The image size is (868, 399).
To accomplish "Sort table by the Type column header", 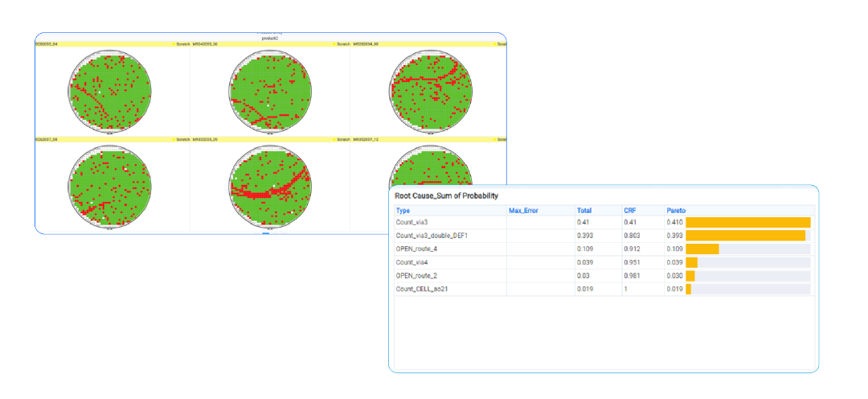I will point(403,211).
